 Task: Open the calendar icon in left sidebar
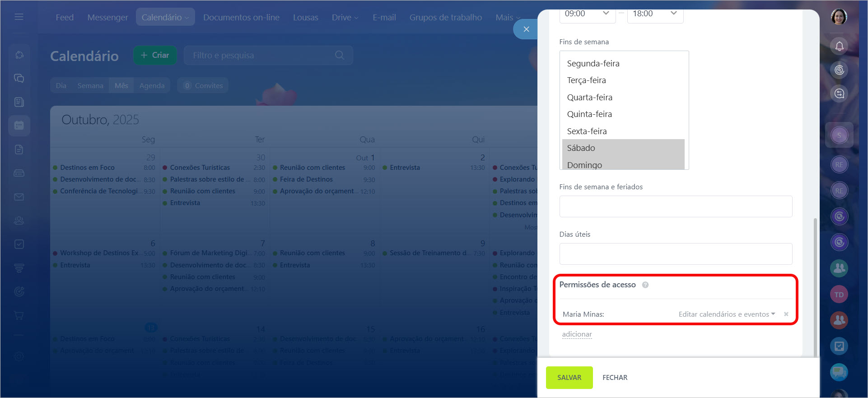[19, 125]
